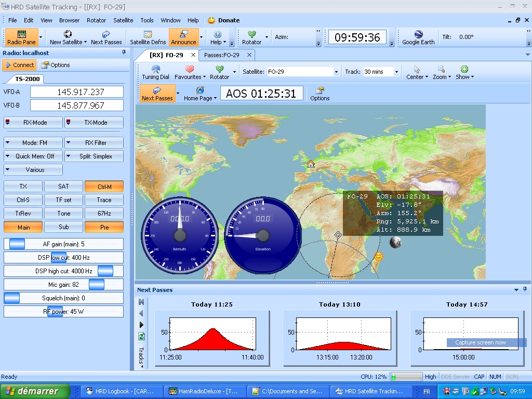
Task: Open the Help toolbar icon
Action: click(x=218, y=37)
